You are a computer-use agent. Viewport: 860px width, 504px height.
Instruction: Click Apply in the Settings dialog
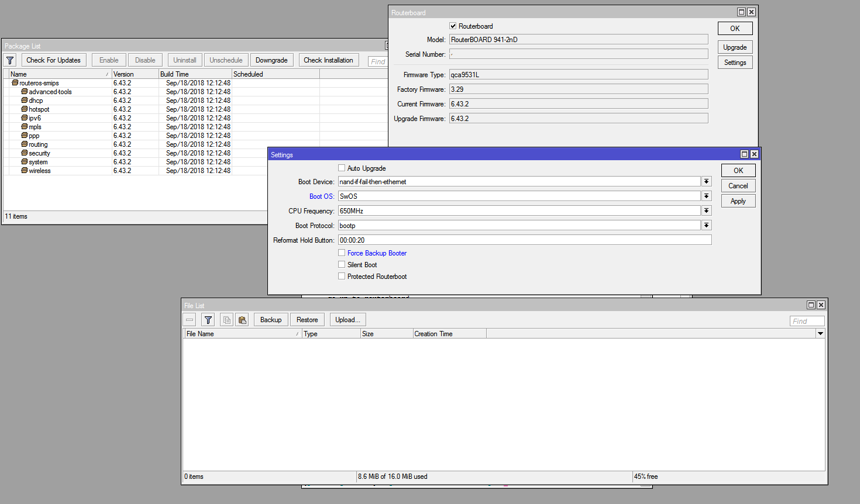pyautogui.click(x=738, y=201)
